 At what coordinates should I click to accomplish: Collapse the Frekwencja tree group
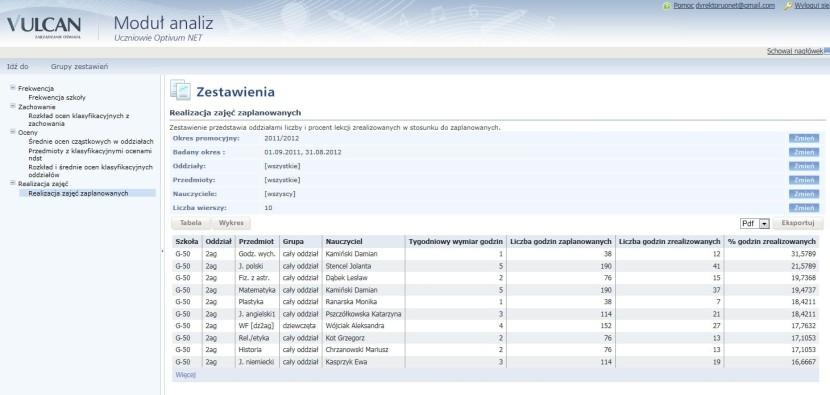click(13, 88)
